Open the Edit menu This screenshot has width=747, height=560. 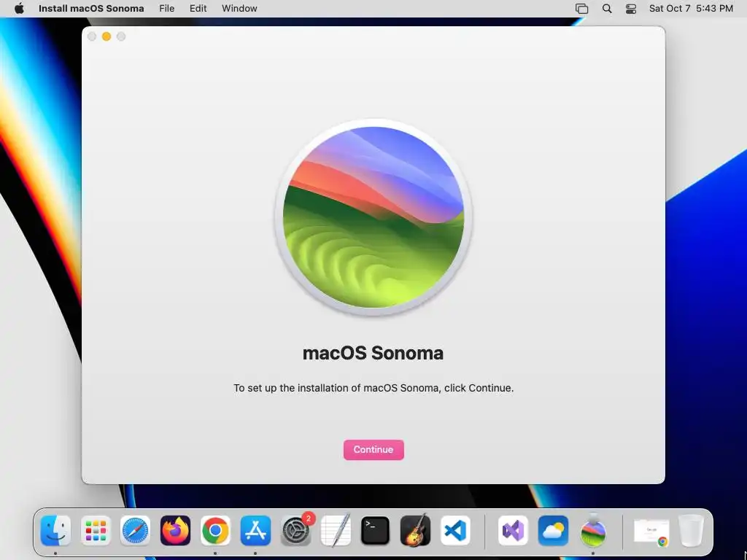198,9
